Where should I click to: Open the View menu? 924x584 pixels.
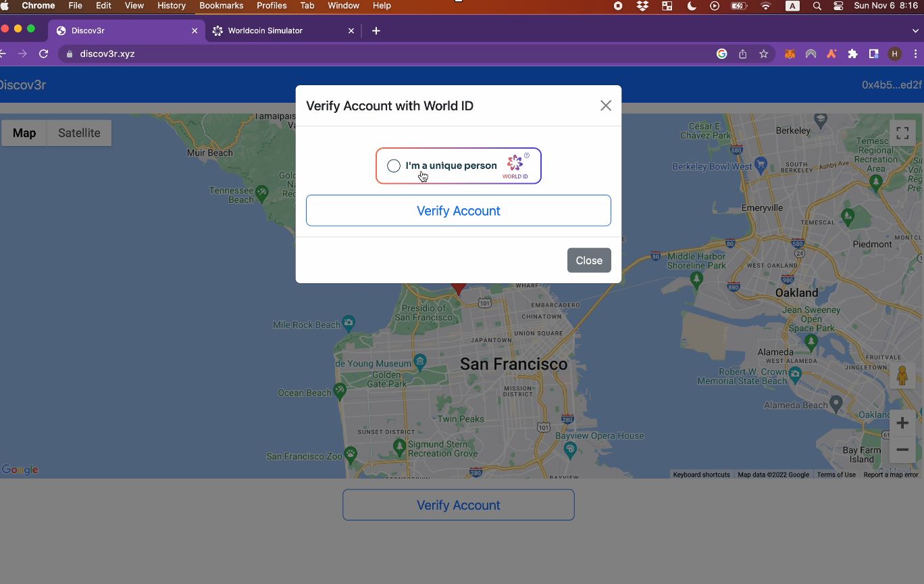pyautogui.click(x=134, y=5)
